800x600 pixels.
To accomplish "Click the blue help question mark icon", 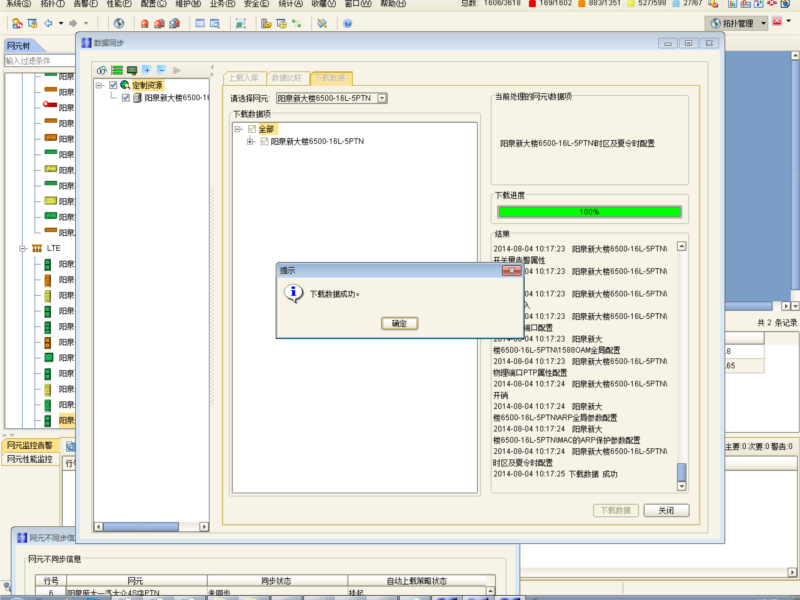I will tap(347, 22).
